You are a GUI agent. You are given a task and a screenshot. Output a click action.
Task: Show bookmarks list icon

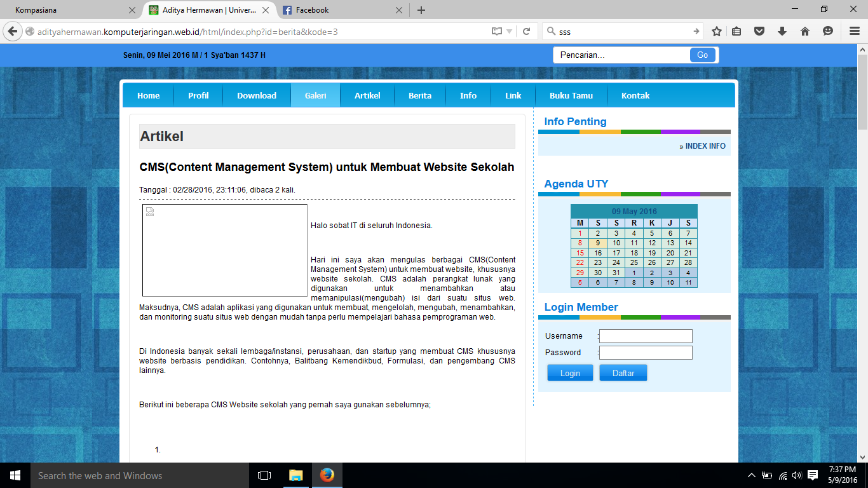coord(736,31)
